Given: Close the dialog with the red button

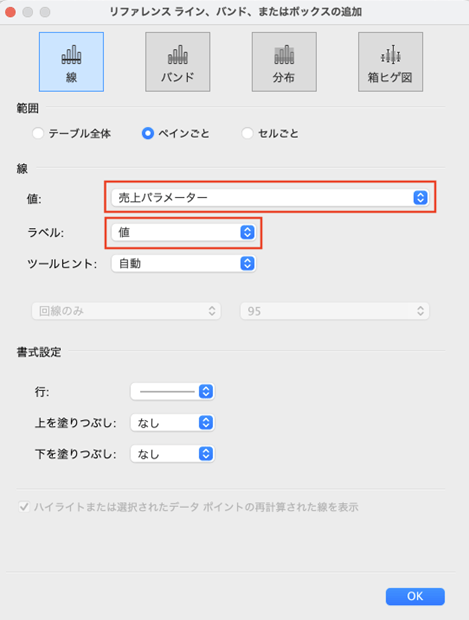Looking at the screenshot, I should coord(10,12).
